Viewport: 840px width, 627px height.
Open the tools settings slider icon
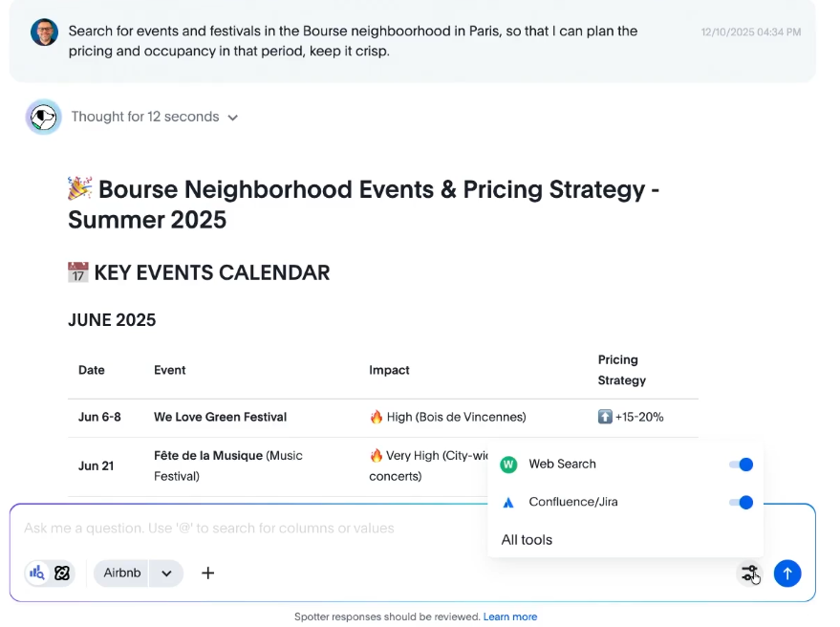pyautogui.click(x=749, y=573)
